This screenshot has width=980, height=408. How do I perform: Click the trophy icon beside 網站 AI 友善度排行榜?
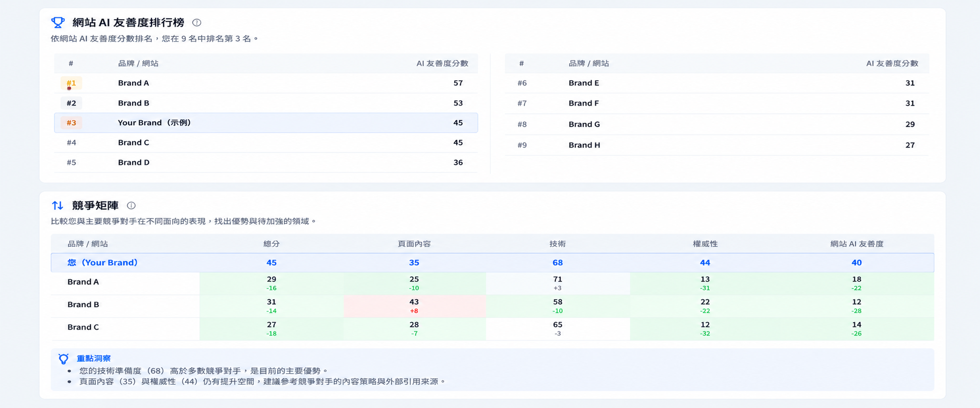[58, 22]
